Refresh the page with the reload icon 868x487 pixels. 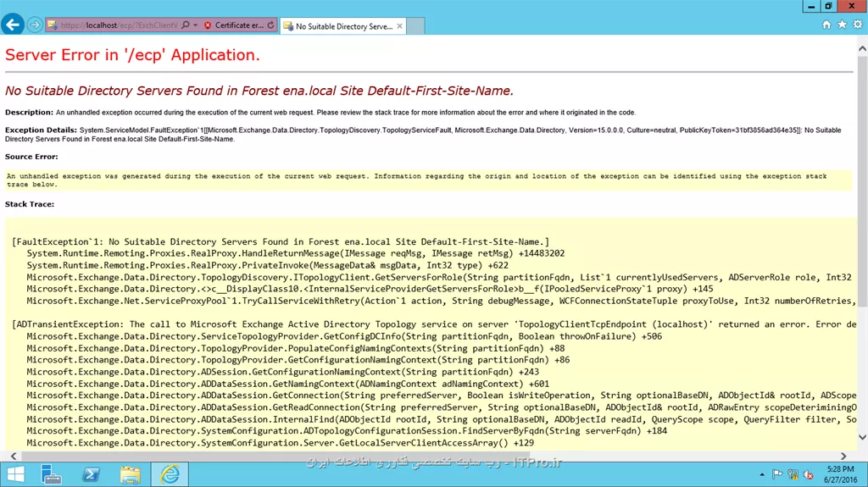(270, 25)
